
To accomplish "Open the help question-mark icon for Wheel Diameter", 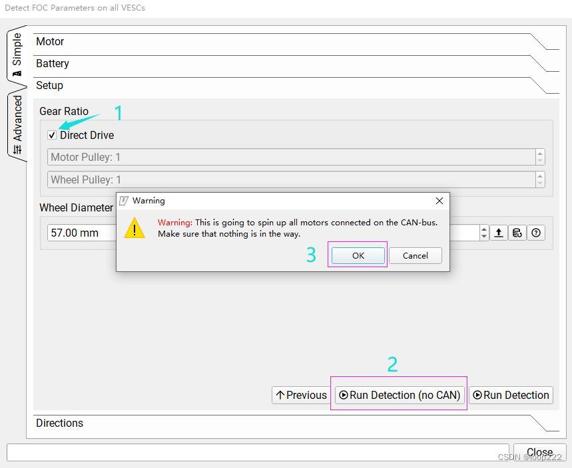I will point(536,233).
